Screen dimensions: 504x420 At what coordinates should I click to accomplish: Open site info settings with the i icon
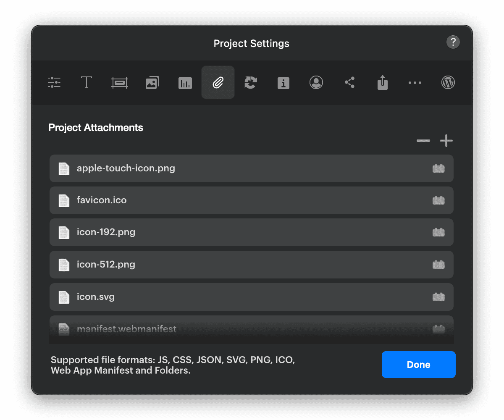283,82
